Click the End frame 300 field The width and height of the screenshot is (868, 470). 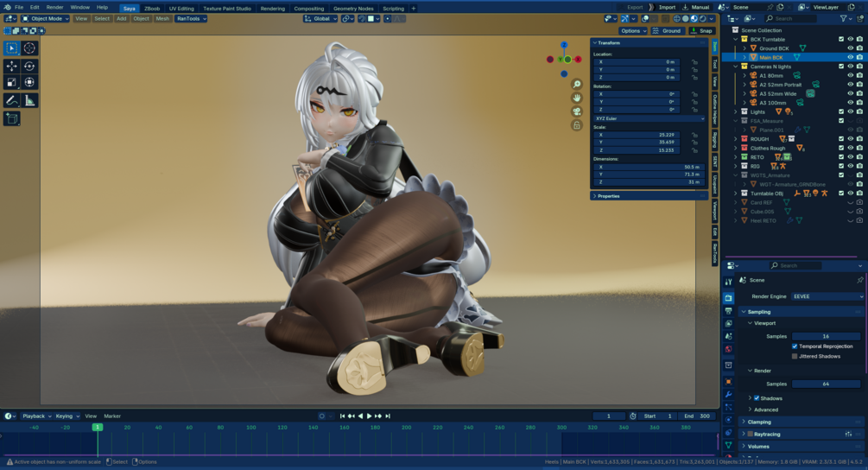click(x=696, y=416)
